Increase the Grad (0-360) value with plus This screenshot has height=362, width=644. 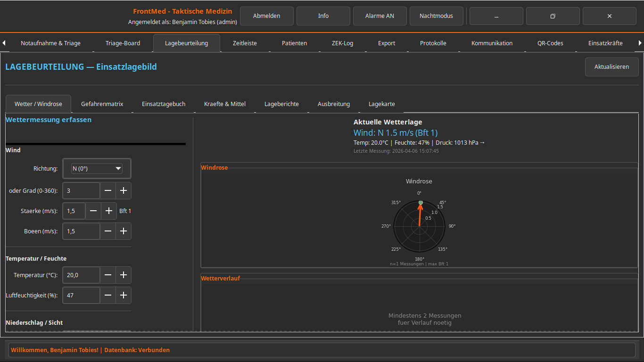click(124, 191)
